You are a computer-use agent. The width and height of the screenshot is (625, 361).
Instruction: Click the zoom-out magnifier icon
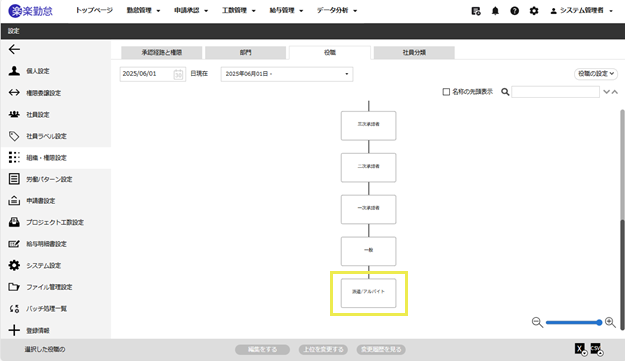pyautogui.click(x=537, y=322)
